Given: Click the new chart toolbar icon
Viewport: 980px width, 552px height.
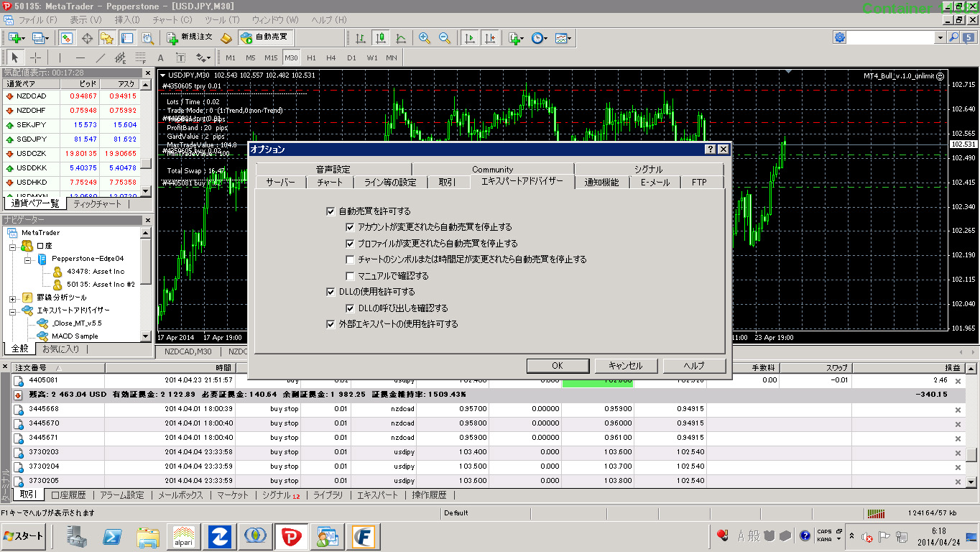Looking at the screenshot, I should coord(16,37).
